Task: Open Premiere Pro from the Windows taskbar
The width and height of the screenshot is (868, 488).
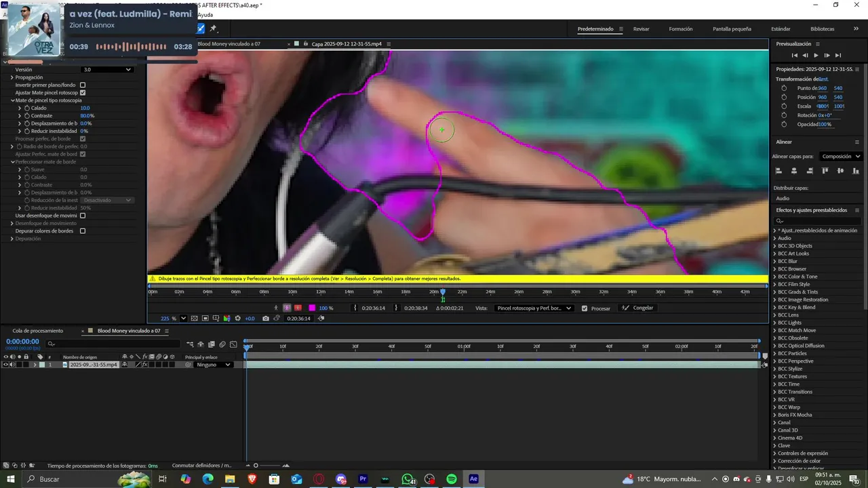Action: pos(363,479)
